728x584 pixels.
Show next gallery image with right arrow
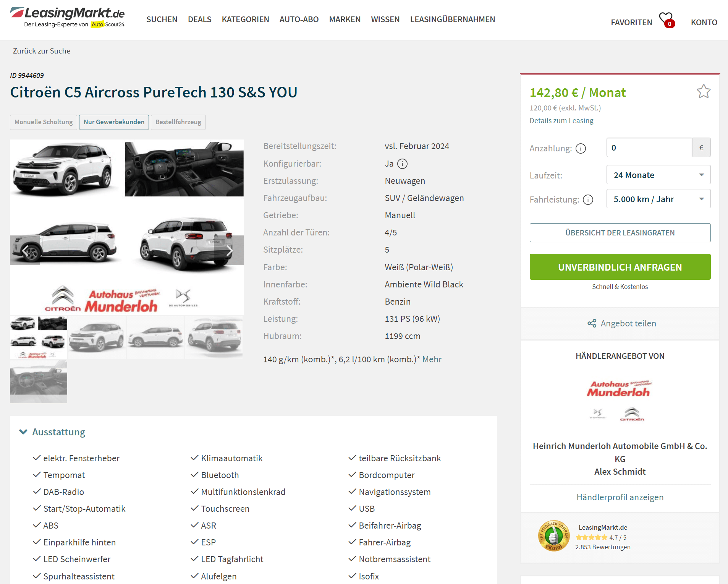[x=229, y=251]
